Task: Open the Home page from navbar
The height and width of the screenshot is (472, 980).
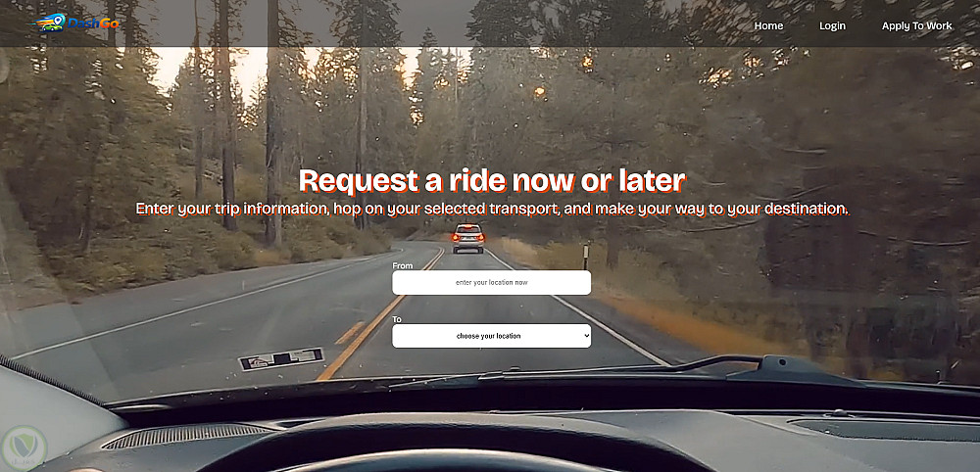Action: pyautogui.click(x=768, y=25)
